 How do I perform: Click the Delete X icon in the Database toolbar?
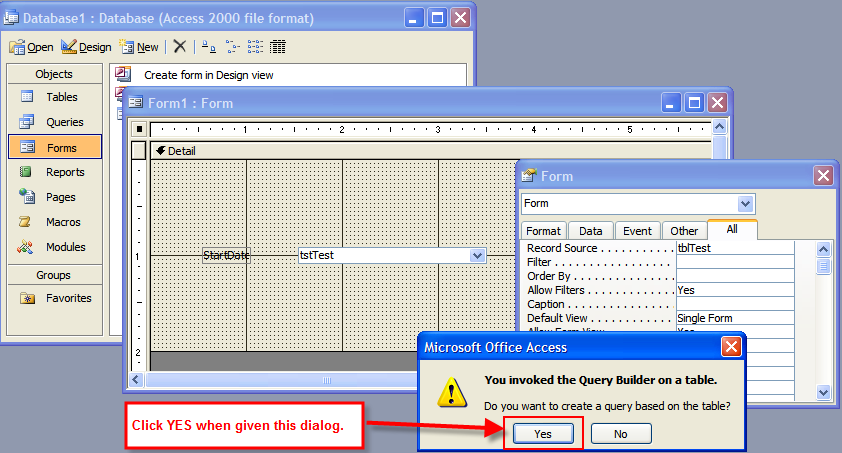[180, 47]
